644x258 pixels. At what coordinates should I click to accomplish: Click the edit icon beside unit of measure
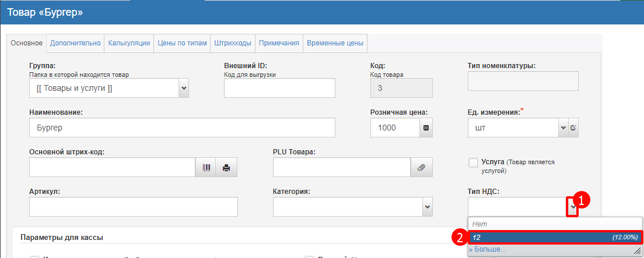(x=573, y=128)
